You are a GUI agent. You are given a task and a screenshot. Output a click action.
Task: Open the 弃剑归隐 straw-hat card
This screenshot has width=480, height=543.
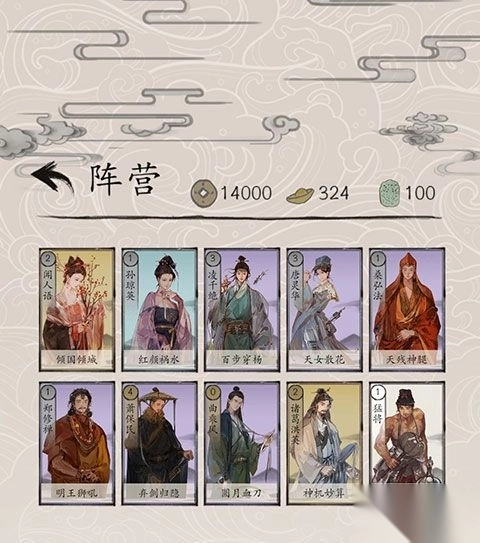click(x=159, y=443)
